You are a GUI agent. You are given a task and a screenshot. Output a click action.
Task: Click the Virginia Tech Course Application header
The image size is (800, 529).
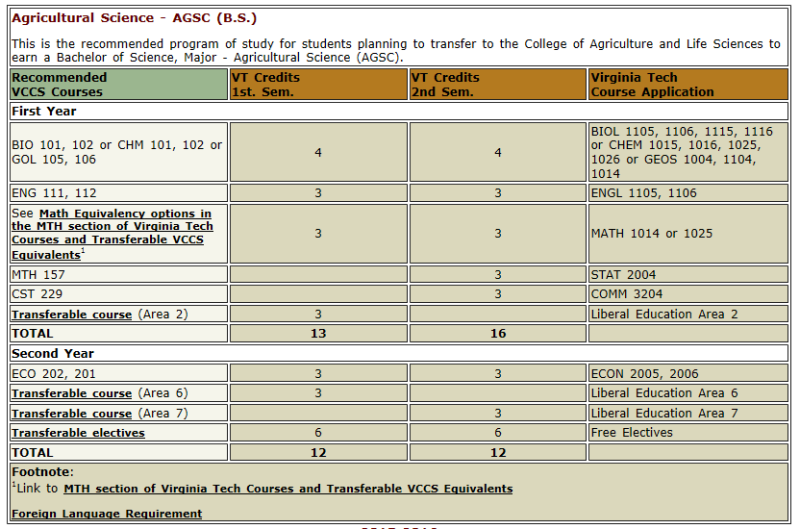point(688,84)
